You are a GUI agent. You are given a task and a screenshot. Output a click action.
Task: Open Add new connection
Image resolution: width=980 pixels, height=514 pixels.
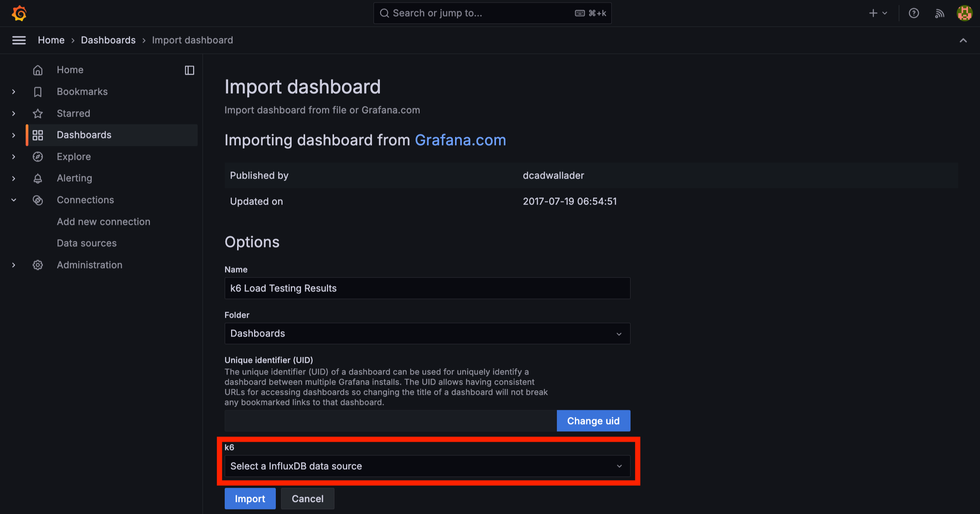[x=103, y=222]
